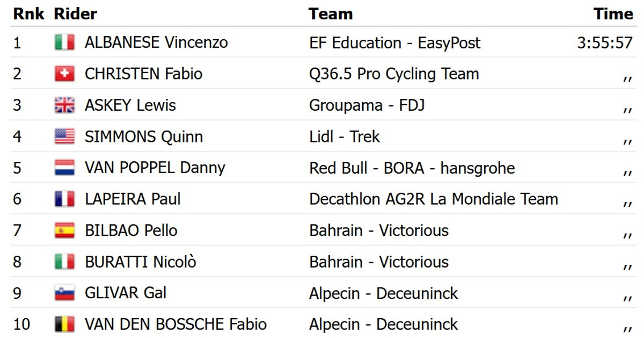The height and width of the screenshot is (338, 644).
Task: Open the Q36.5 Pro Cycling Team link
Action: tap(394, 74)
